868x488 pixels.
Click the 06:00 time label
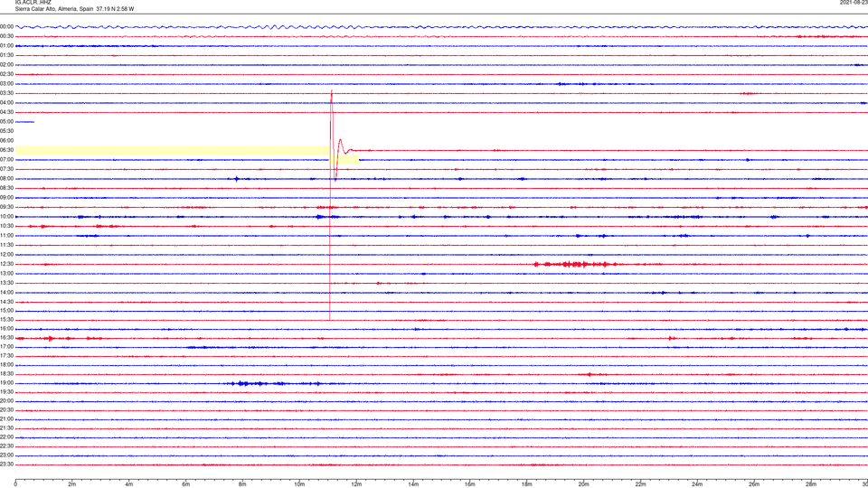6,141
